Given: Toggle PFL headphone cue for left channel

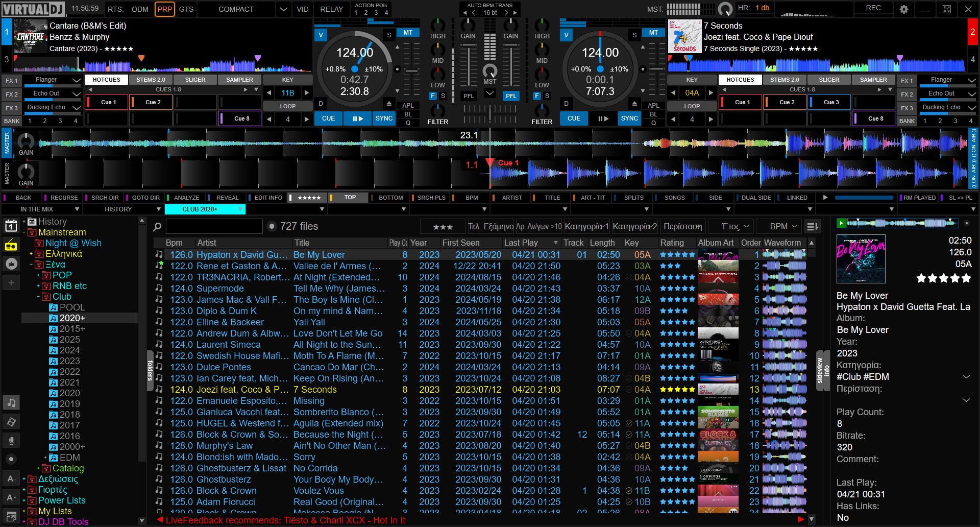Looking at the screenshot, I should tap(469, 96).
